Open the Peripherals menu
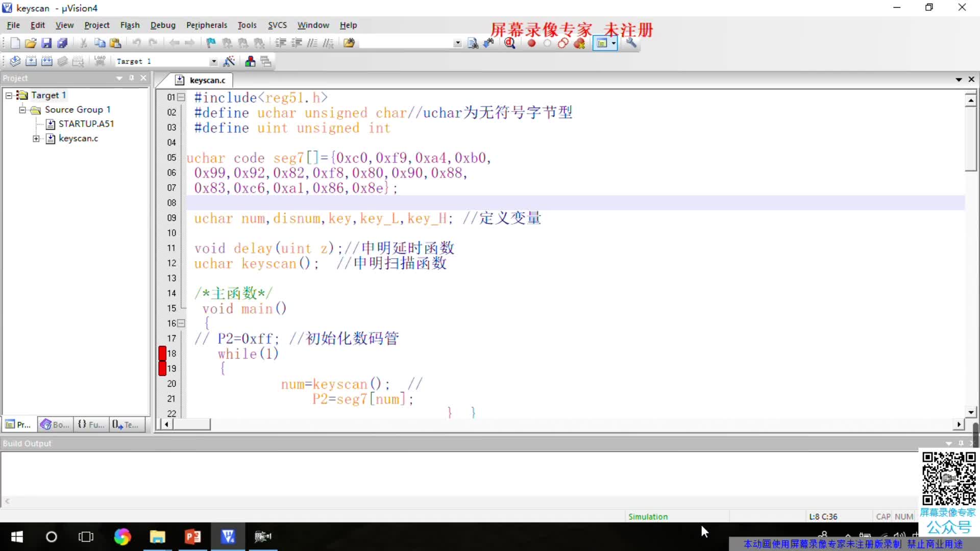The height and width of the screenshot is (551, 980). point(207,25)
